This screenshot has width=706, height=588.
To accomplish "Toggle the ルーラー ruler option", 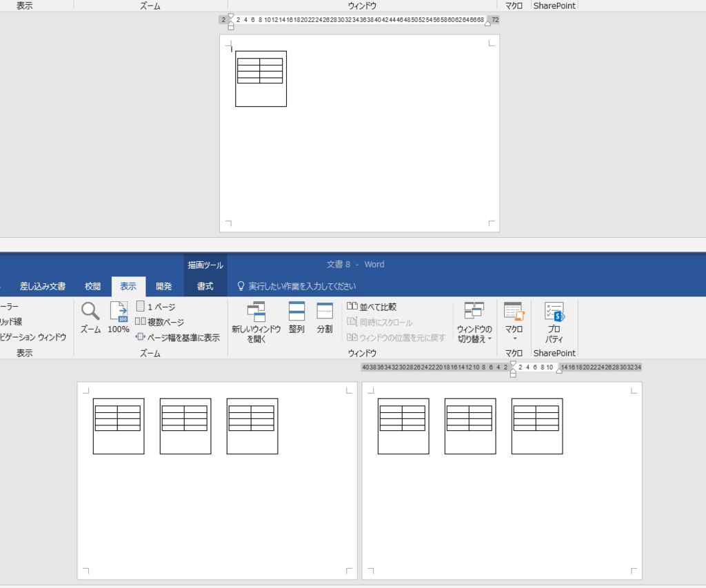I will [10, 306].
